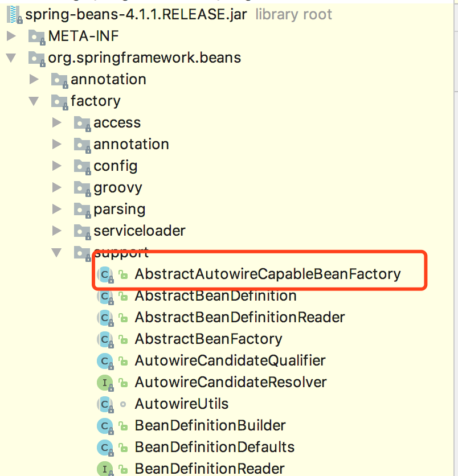Expand the annotation package under factory
The width and height of the screenshot is (458, 476).
57,144
